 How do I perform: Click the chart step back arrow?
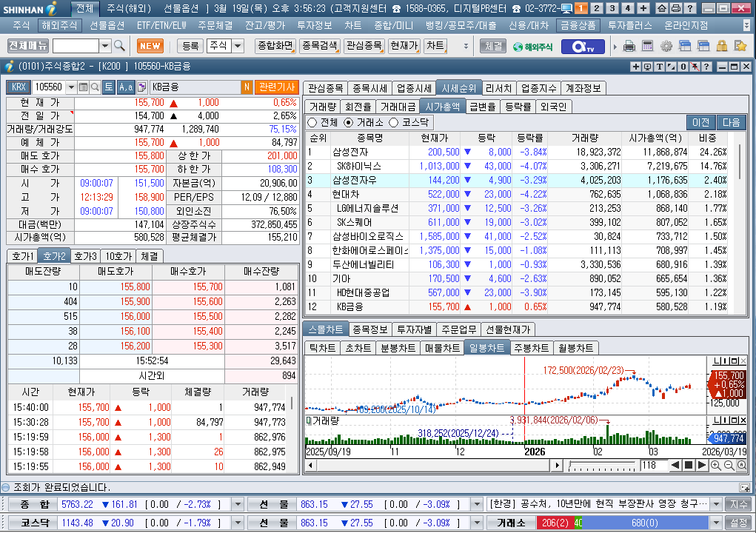(x=675, y=465)
